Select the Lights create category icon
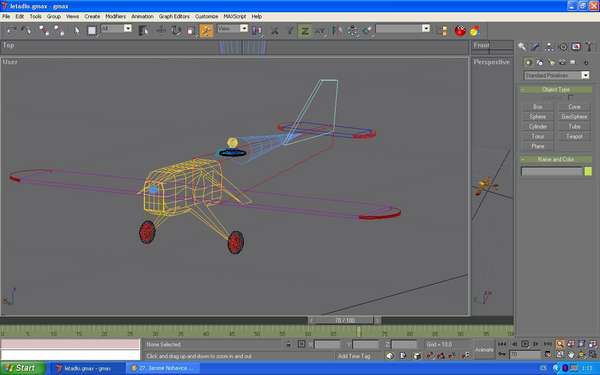 (x=551, y=62)
